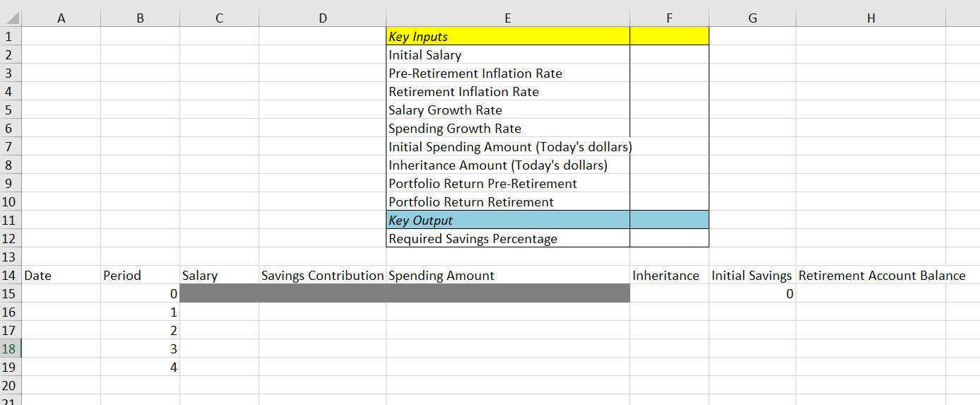Click the select-all corner triangle

tap(11, 18)
